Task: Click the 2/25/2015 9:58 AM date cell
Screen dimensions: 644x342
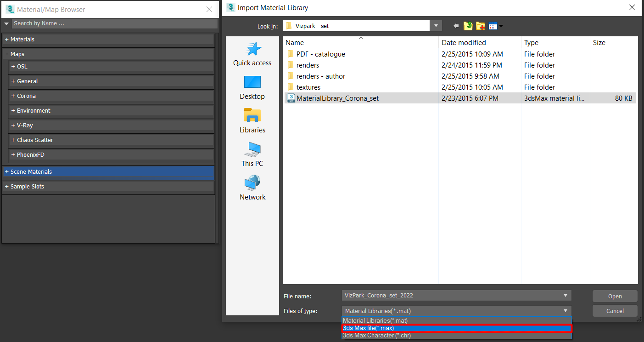Action: pyautogui.click(x=470, y=76)
